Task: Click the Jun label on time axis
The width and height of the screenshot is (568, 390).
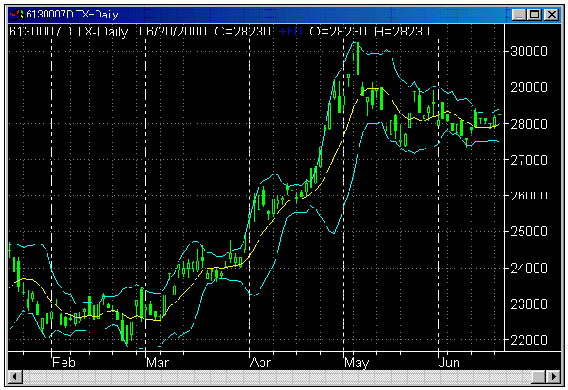Action: coord(449,362)
